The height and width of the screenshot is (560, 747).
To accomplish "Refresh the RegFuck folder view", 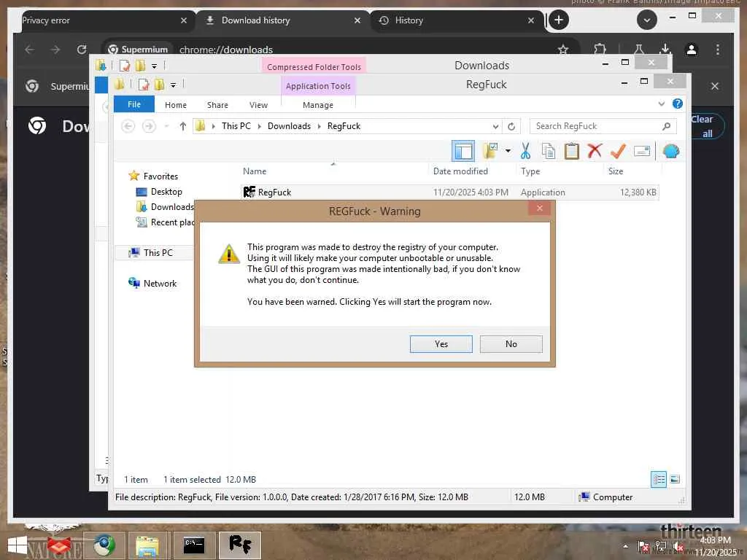I will click(x=511, y=126).
